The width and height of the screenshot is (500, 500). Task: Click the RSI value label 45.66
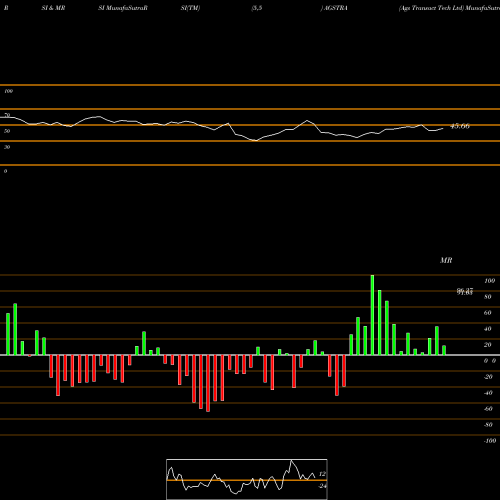(x=460, y=126)
